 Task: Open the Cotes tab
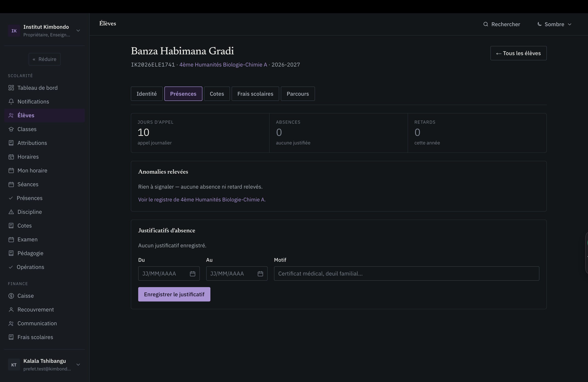pos(217,94)
